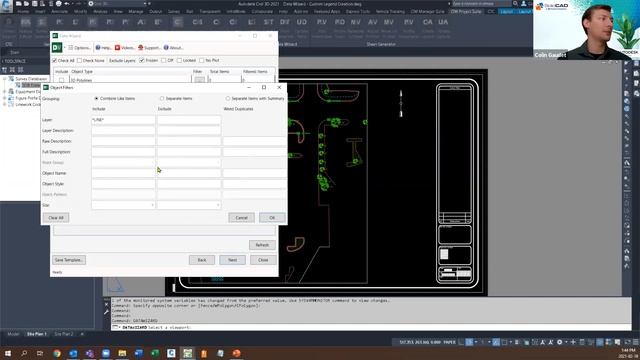
Task: Click the Layer include field
Action: click(x=123, y=120)
